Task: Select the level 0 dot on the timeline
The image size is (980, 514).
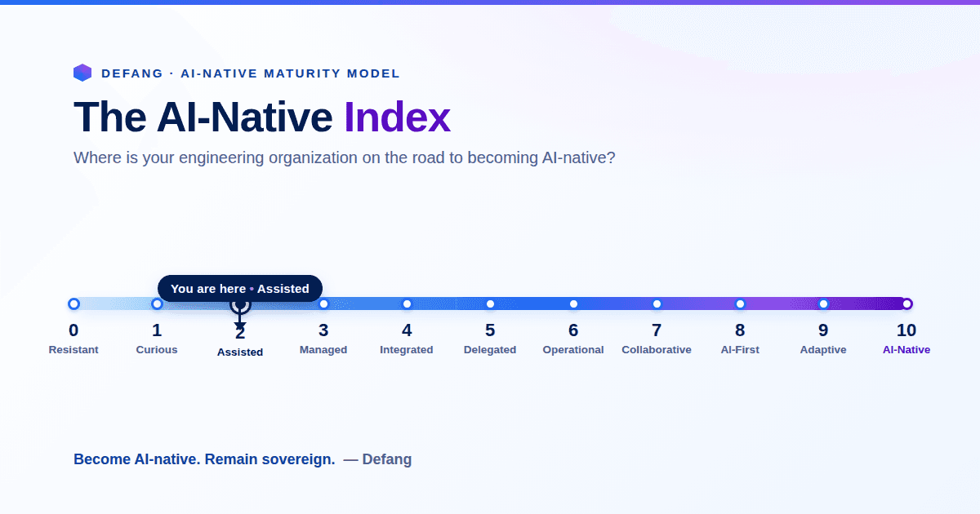Action: click(x=73, y=304)
